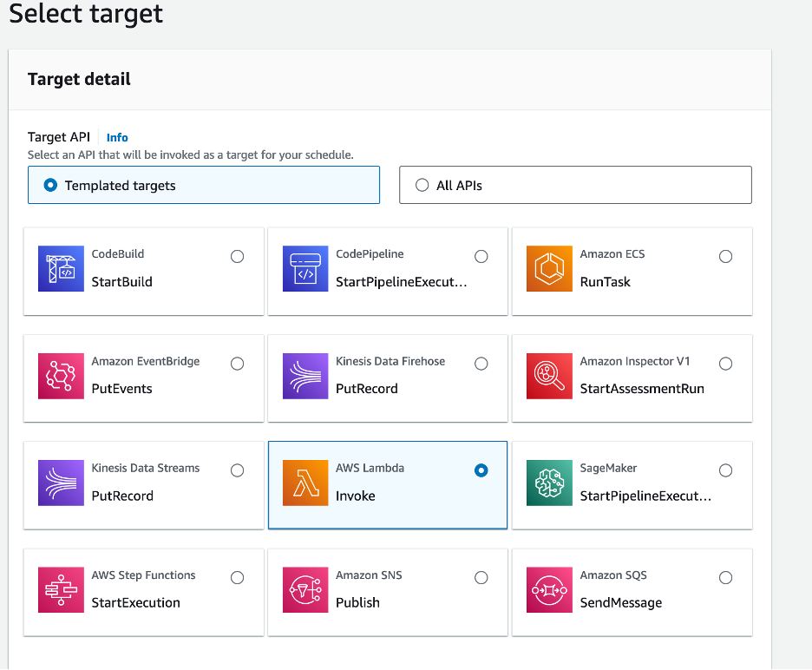The height and width of the screenshot is (670, 812).
Task: Click the SendMessage label text
Action: coord(621,602)
